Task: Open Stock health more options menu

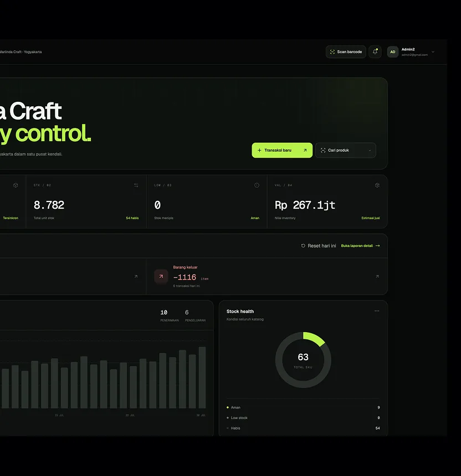Action: coord(377,311)
